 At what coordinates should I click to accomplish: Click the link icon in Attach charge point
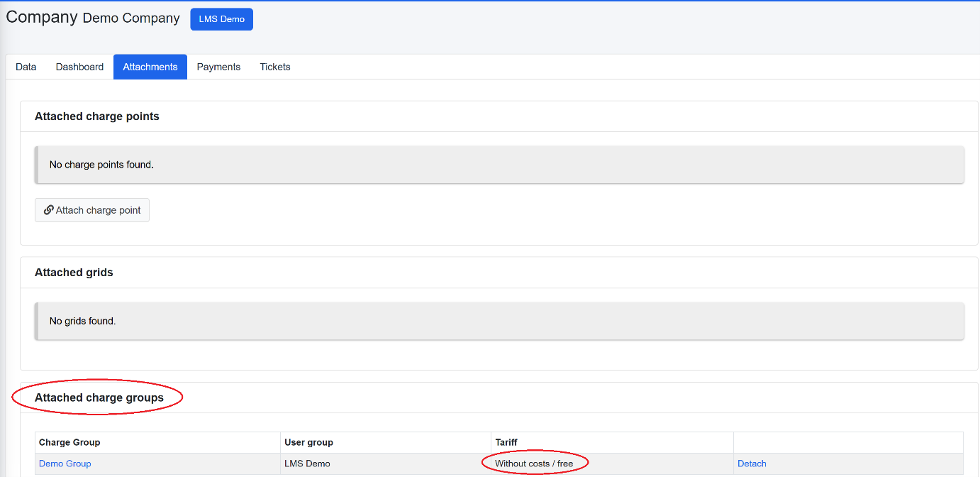[x=48, y=210]
